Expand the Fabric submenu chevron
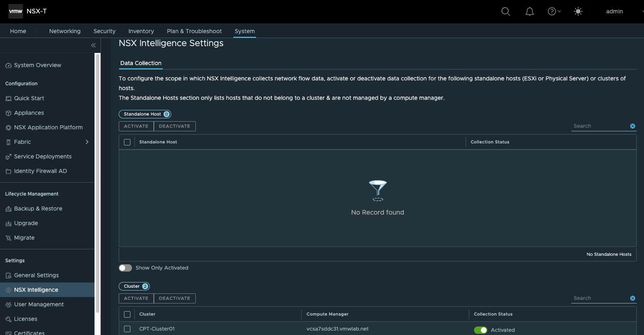 point(87,142)
